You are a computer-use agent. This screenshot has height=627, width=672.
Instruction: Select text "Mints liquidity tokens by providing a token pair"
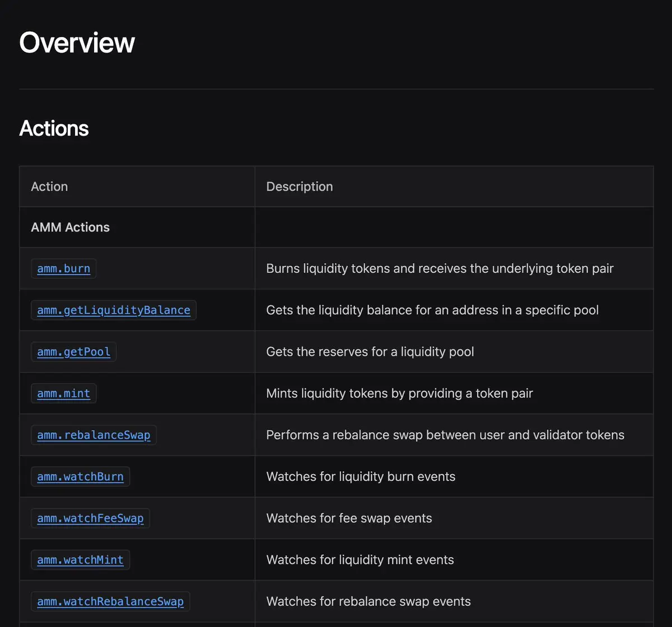coord(399,393)
